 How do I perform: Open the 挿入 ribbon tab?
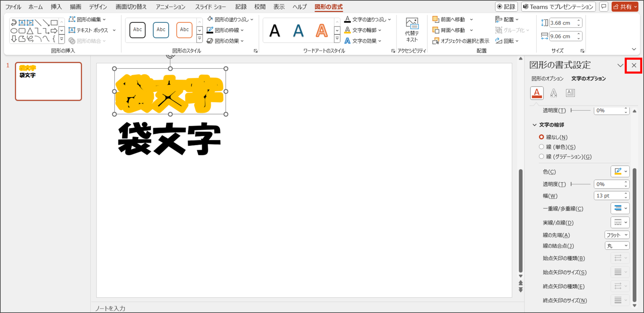point(56,7)
